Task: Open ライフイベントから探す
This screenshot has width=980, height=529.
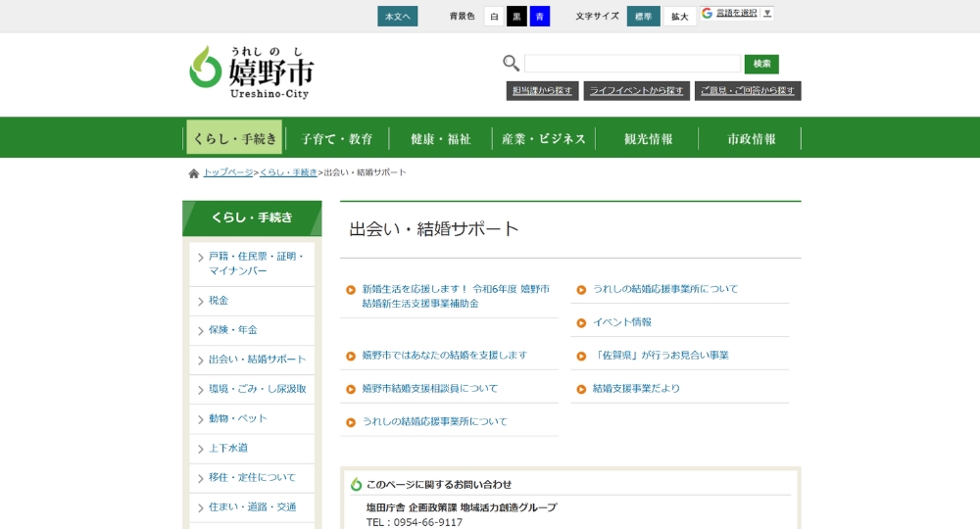Action: [637, 90]
